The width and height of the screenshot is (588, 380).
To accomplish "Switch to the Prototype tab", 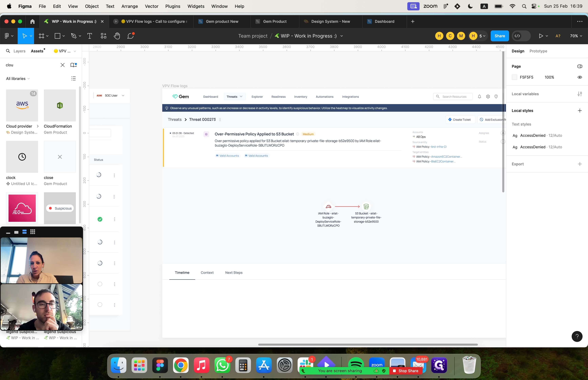I will (x=538, y=51).
